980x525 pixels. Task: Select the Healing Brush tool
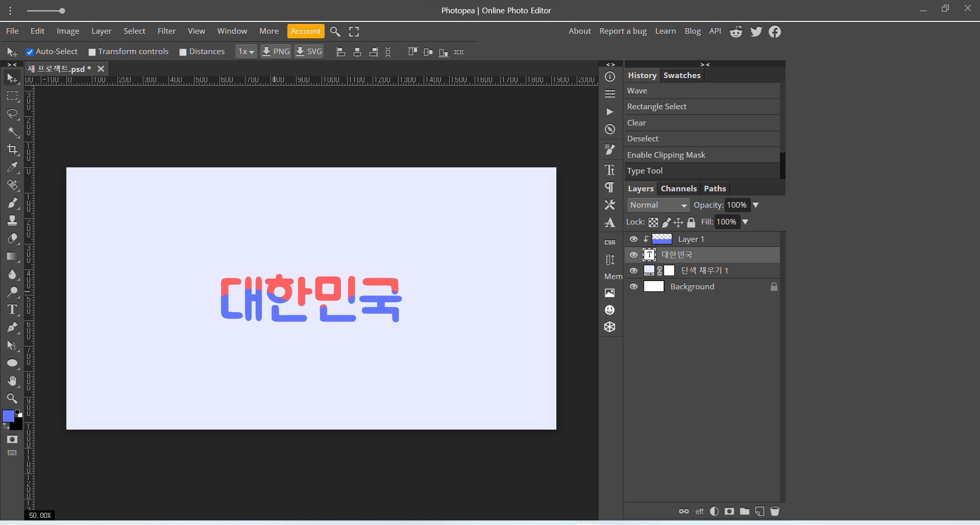coord(12,185)
